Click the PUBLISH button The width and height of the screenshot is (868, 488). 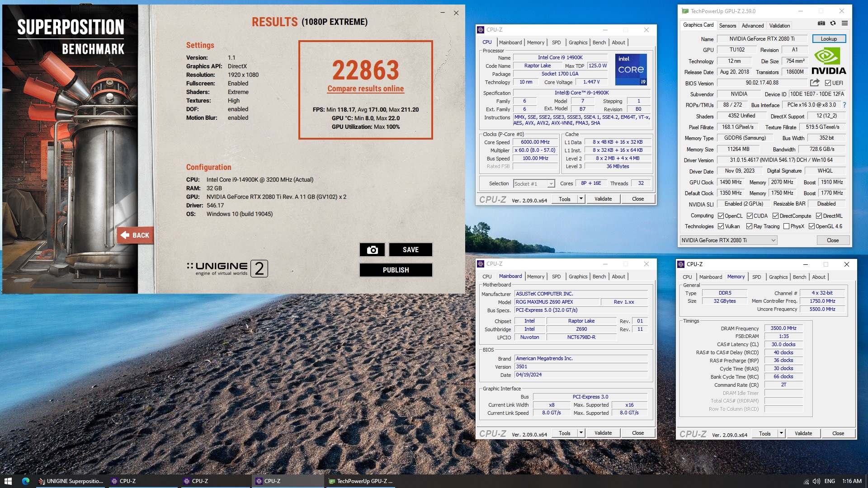click(x=396, y=270)
